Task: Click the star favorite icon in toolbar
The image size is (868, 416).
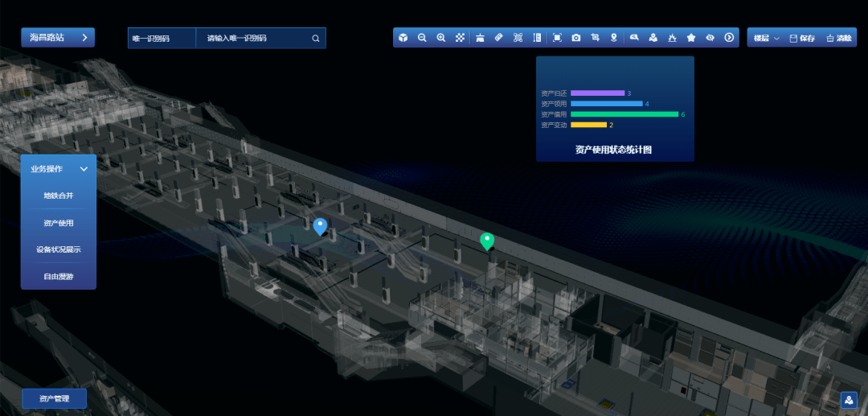Action: (x=691, y=38)
